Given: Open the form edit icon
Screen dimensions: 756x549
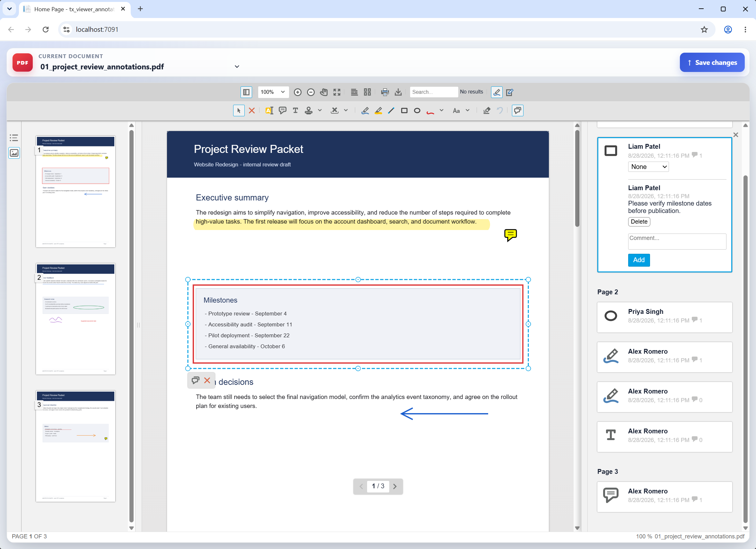Looking at the screenshot, I should coord(509,92).
